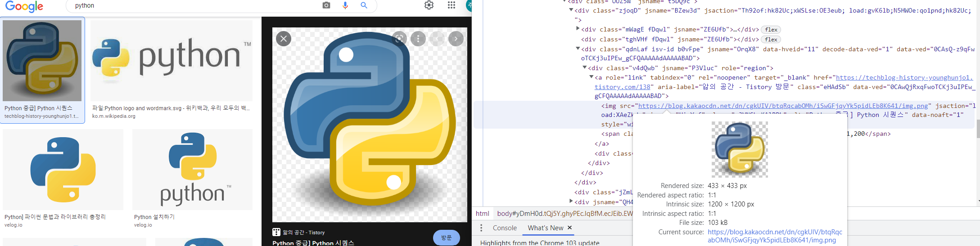Open techblog-history-younghunjo1 result link

[41, 116]
